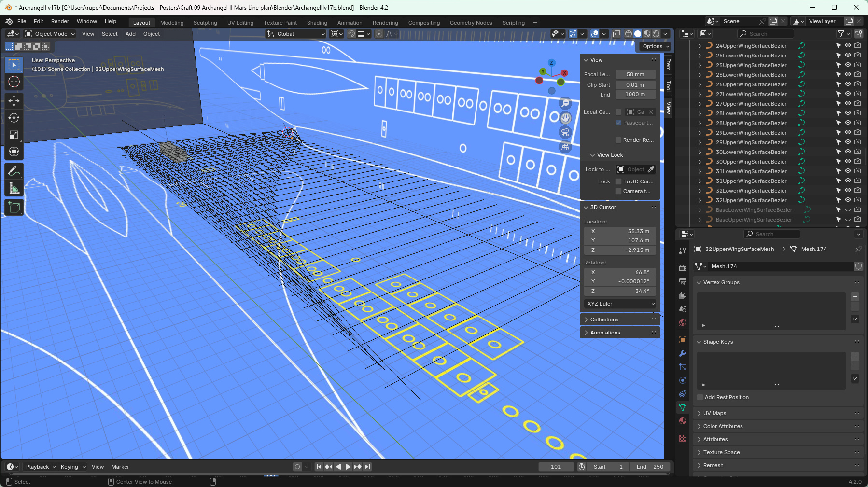Switch to rendered viewport shading
868x487 pixels.
(656, 34)
